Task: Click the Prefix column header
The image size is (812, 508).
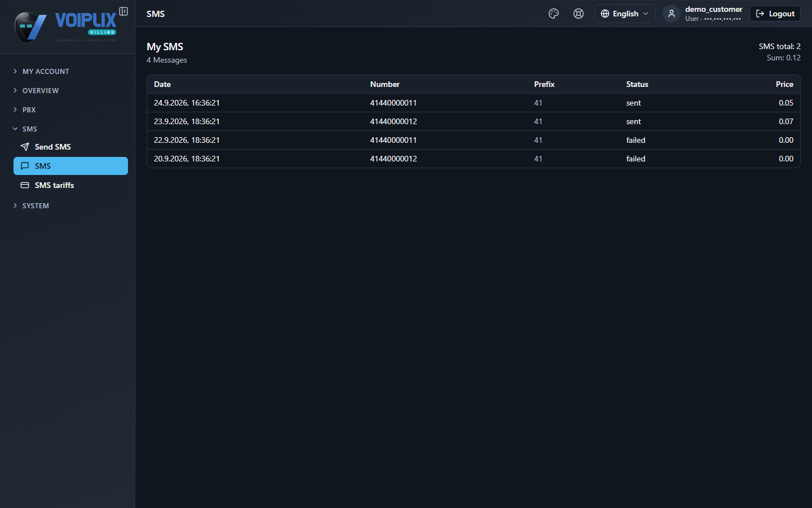Action: [x=544, y=84]
